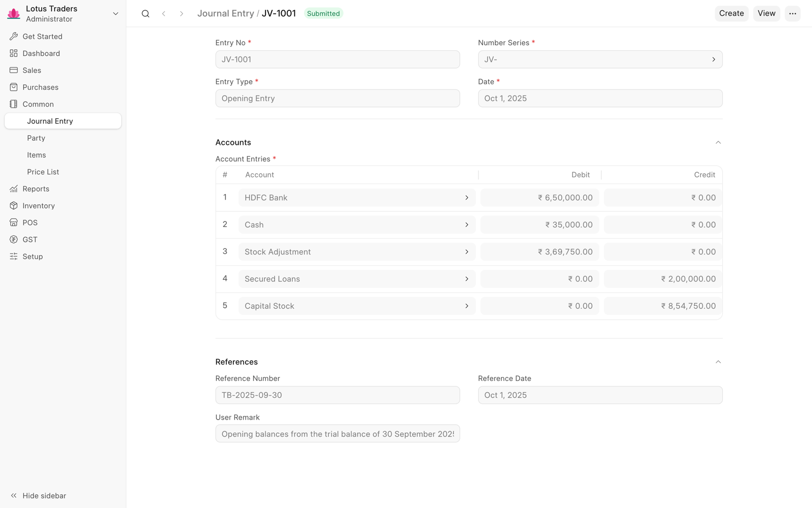812x508 pixels.
Task: Click the POS store icon
Action: click(14, 223)
